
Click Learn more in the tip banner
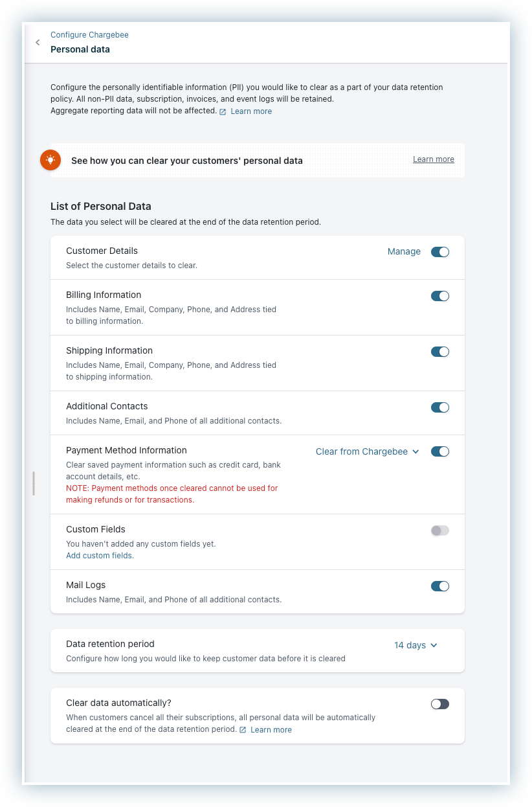pos(433,159)
